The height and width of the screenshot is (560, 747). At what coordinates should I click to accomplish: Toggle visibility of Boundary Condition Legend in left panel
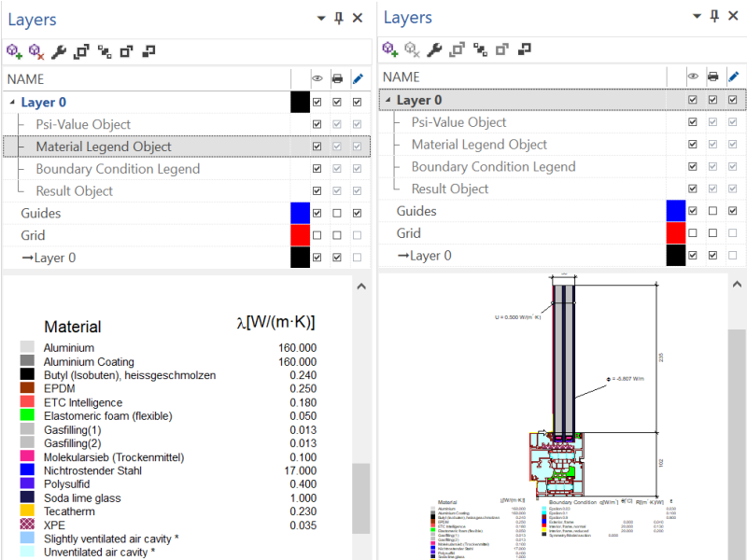[317, 169]
